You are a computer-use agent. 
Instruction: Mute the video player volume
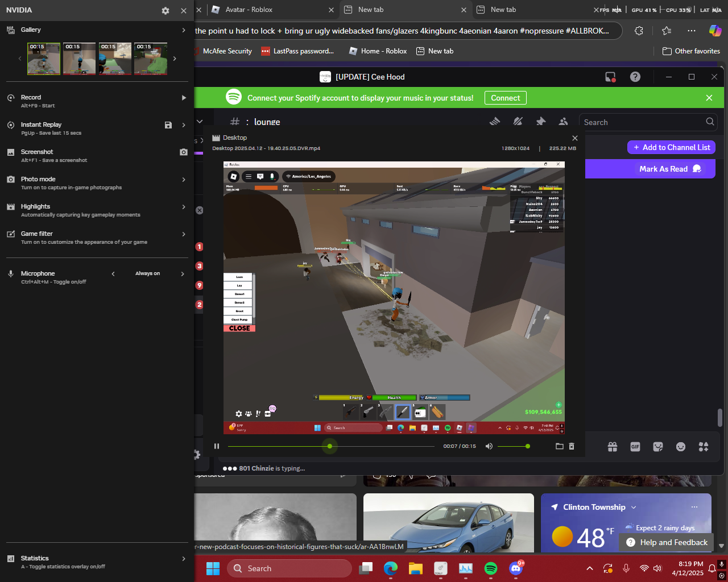click(489, 446)
